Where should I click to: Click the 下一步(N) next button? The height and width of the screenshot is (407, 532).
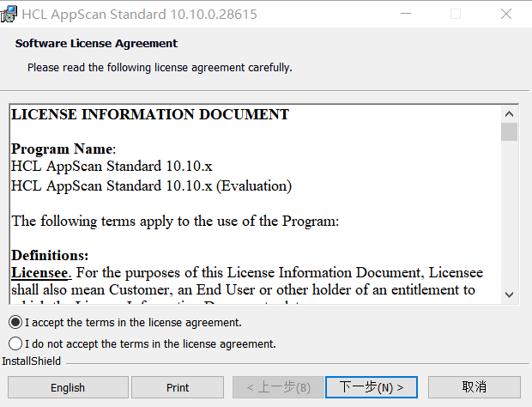372,387
